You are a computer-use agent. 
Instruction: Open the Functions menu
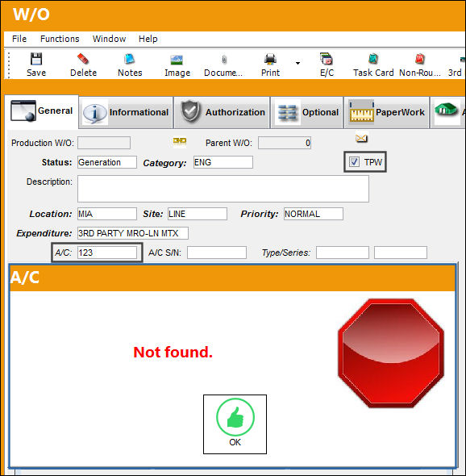point(60,39)
